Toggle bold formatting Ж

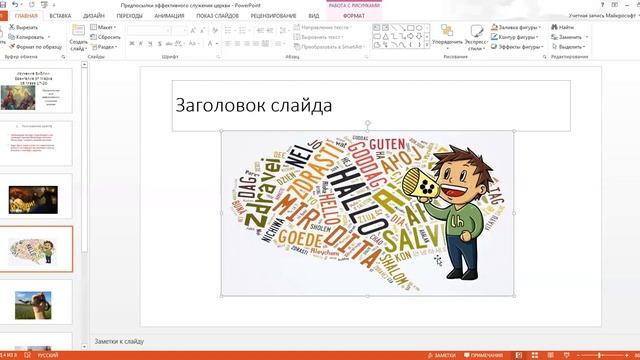pyautogui.click(x=132, y=43)
